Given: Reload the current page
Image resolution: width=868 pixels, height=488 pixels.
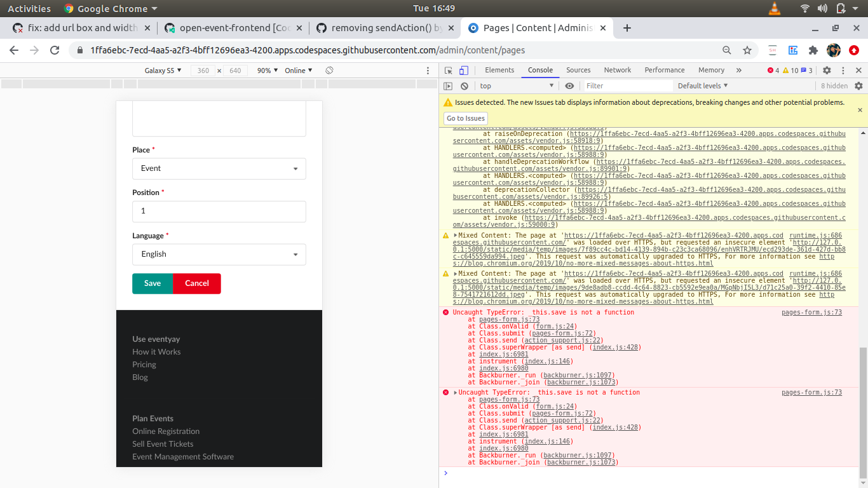Looking at the screenshot, I should 54,50.
